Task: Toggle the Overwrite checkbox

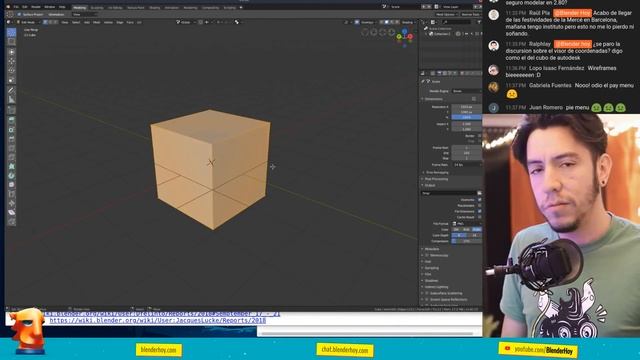Action: (479, 200)
